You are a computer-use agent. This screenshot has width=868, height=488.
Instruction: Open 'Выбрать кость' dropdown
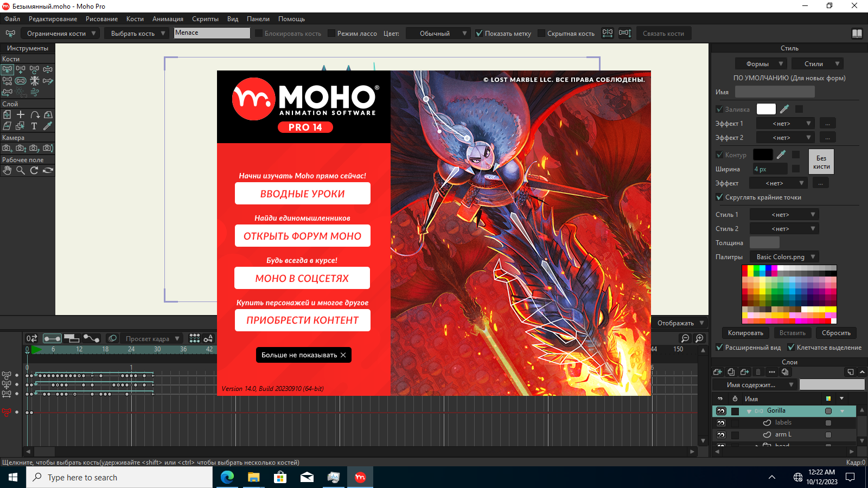(x=137, y=34)
